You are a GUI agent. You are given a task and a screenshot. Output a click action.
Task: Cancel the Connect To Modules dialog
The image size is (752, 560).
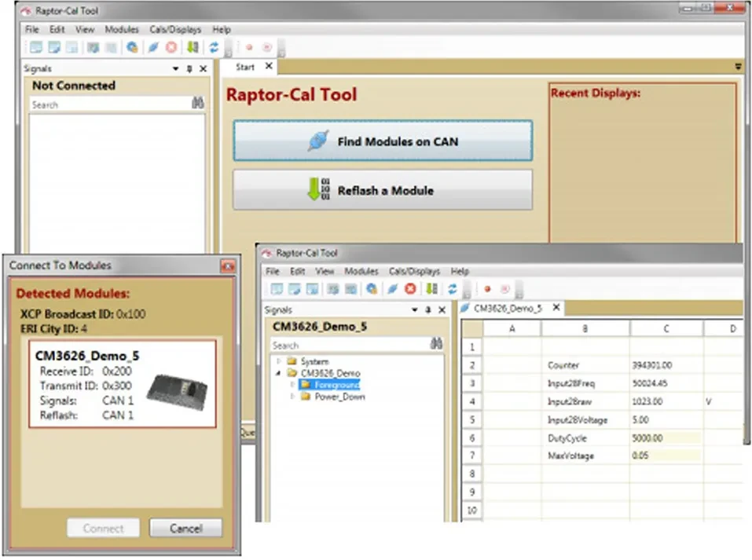click(x=185, y=529)
